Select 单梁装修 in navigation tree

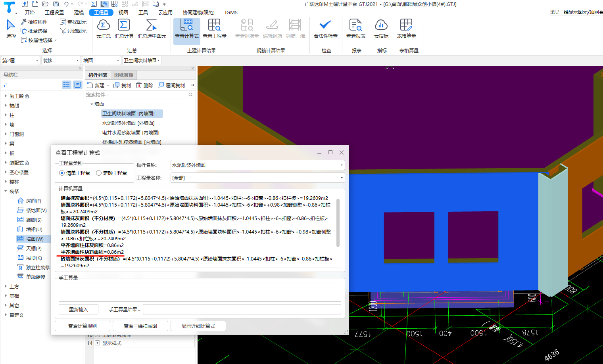[31, 277]
